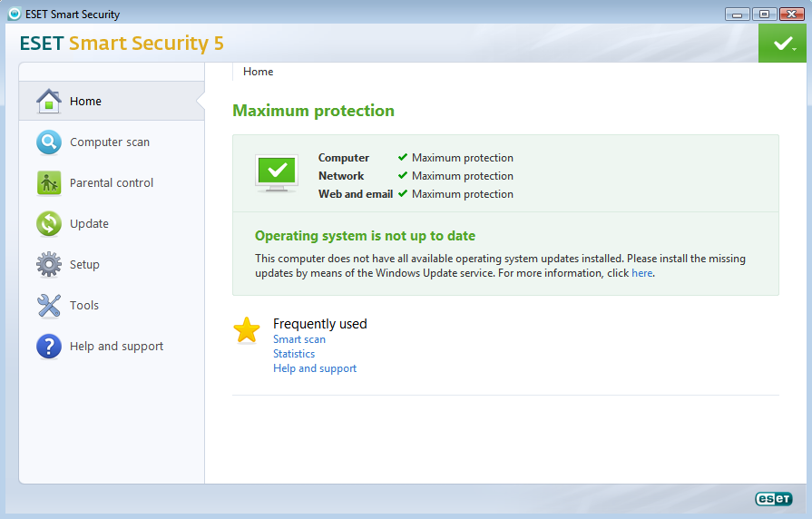
Task: Click the Home house icon in sidebar
Action: (49, 101)
